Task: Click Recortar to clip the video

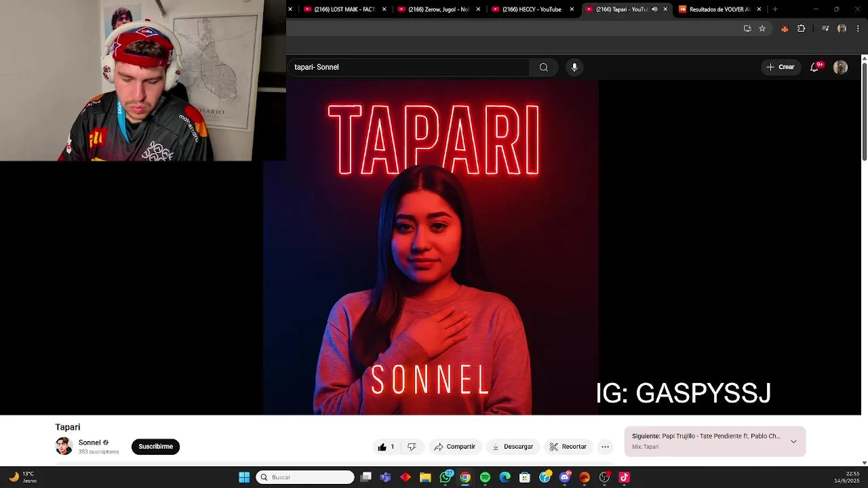Action: coord(568,447)
